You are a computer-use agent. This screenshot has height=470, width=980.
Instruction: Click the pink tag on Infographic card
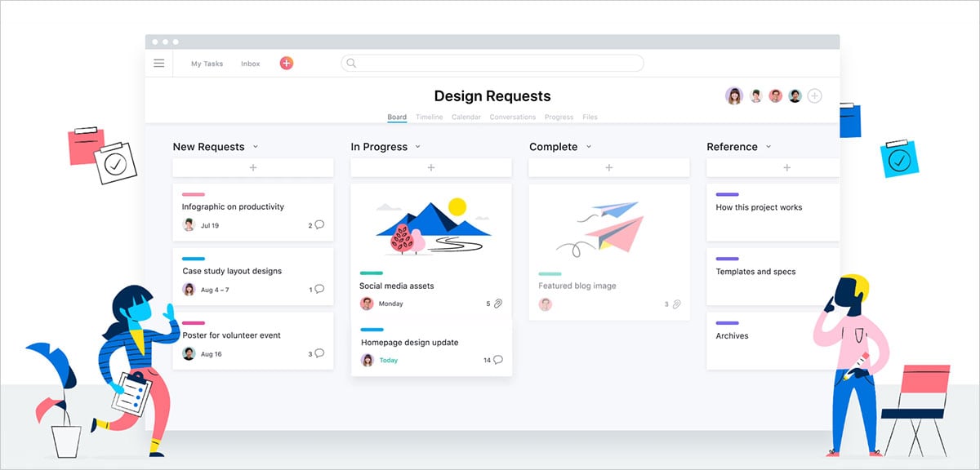click(194, 194)
